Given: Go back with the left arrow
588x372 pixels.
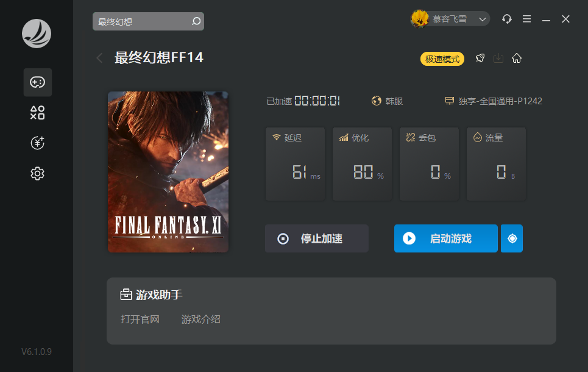Looking at the screenshot, I should click(99, 58).
